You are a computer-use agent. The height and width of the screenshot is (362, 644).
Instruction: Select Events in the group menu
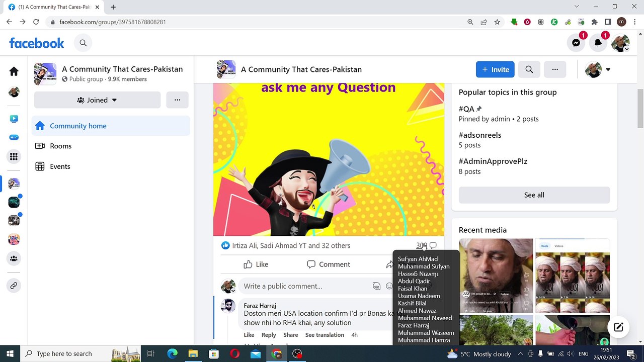60,166
